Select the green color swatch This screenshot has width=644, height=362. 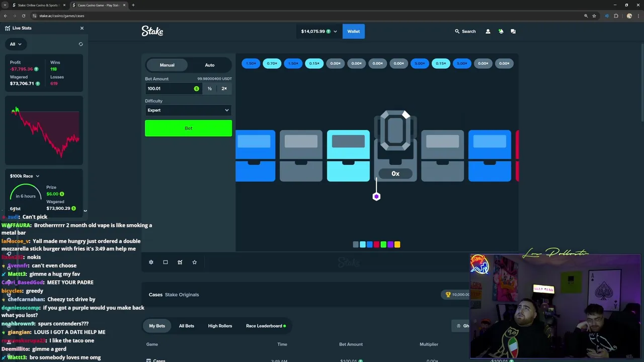(x=383, y=244)
